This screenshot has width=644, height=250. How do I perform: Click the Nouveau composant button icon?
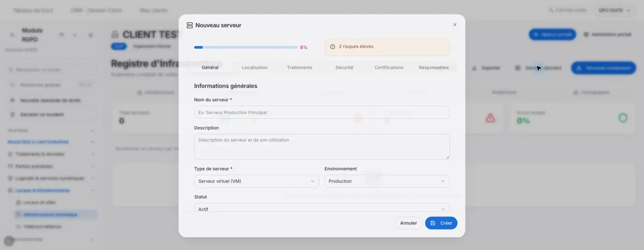(x=579, y=68)
